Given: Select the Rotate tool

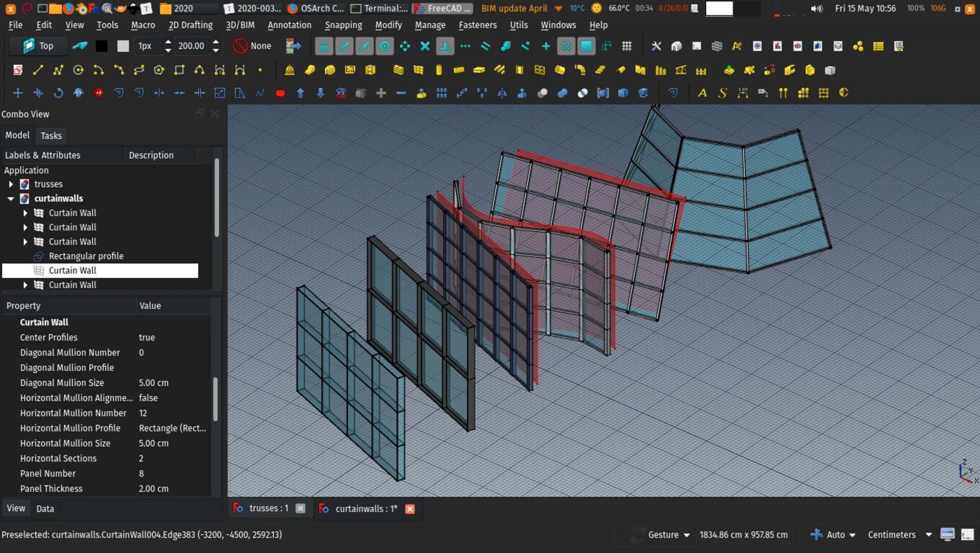Looking at the screenshot, I should pos(58,93).
